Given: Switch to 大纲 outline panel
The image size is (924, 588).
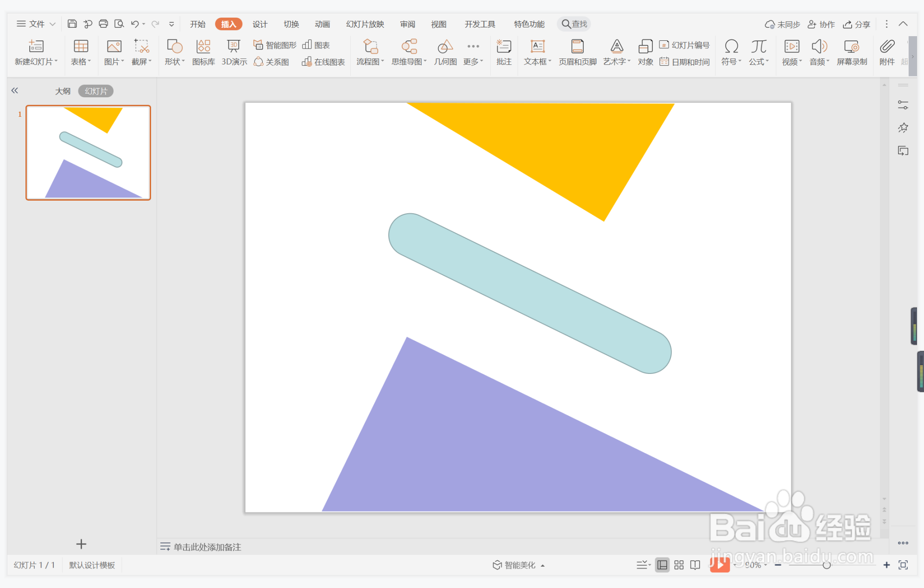Looking at the screenshot, I should [63, 91].
